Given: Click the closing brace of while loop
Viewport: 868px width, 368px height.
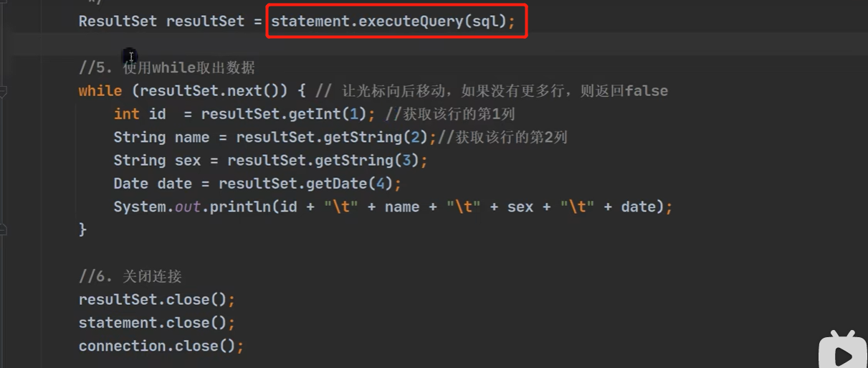Looking at the screenshot, I should [x=82, y=230].
